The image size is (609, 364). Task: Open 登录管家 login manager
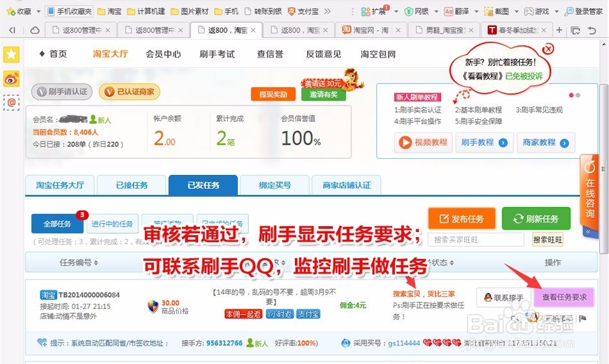coord(584,12)
